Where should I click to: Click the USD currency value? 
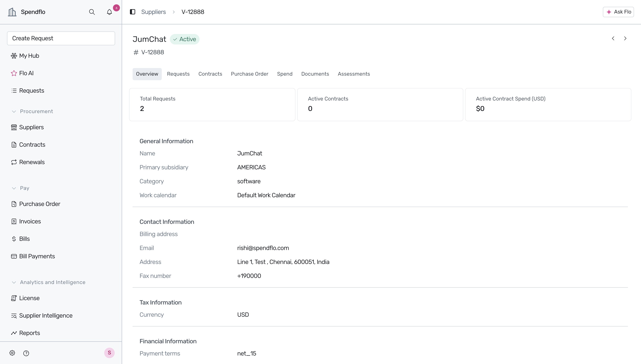pos(243,315)
